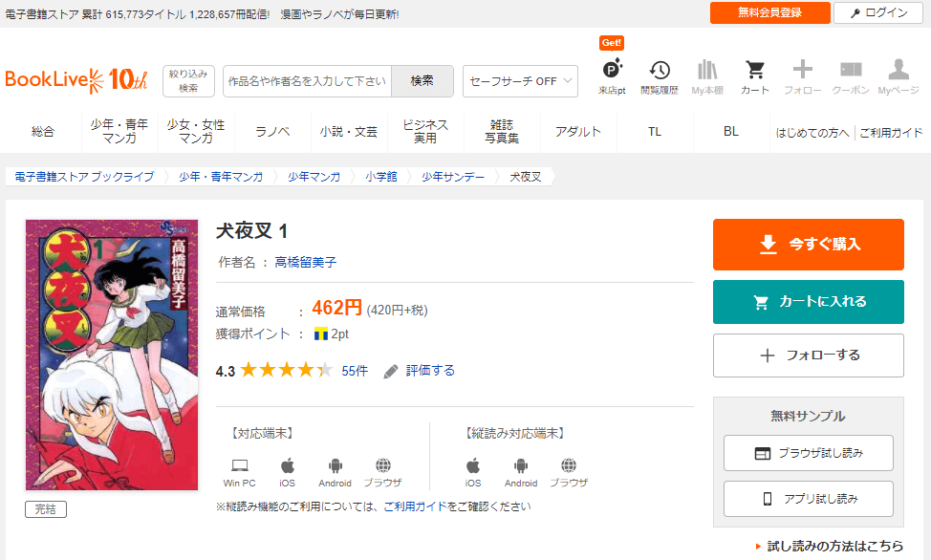The width and height of the screenshot is (931, 560).
Task: Select the 少年・青年マンガ category tab
Action: [119, 132]
